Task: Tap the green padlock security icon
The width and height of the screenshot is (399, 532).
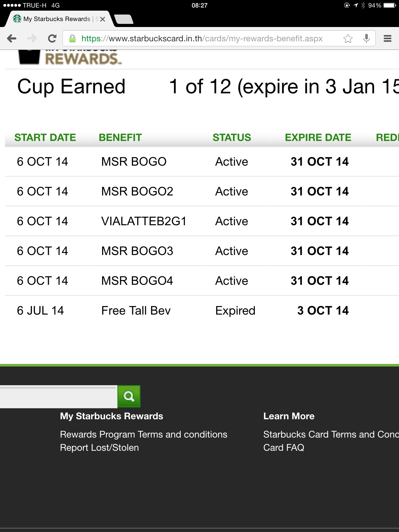Action: [72, 39]
